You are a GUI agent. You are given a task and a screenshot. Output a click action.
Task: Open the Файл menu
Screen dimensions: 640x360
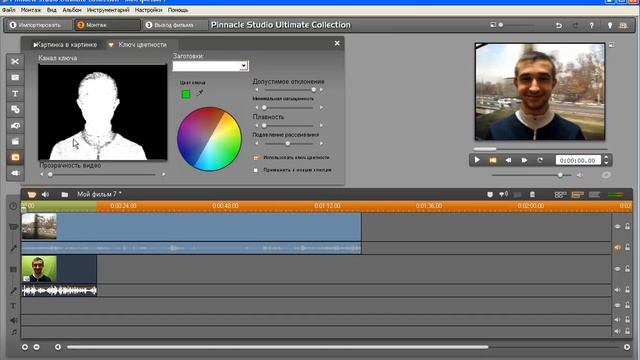pyautogui.click(x=9, y=10)
